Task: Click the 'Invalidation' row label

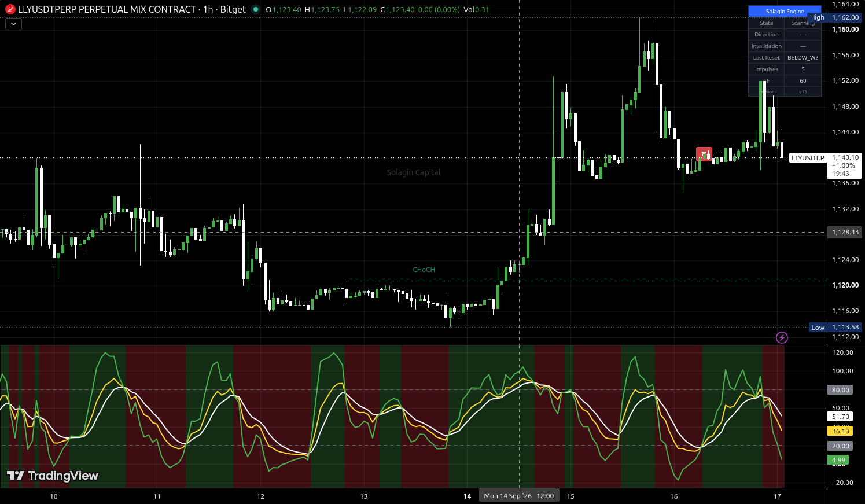Action: (x=767, y=46)
